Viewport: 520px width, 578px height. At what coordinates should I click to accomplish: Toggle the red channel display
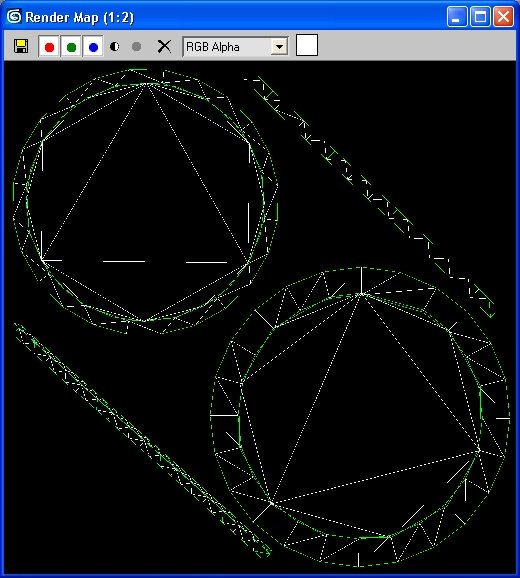pyautogui.click(x=49, y=47)
